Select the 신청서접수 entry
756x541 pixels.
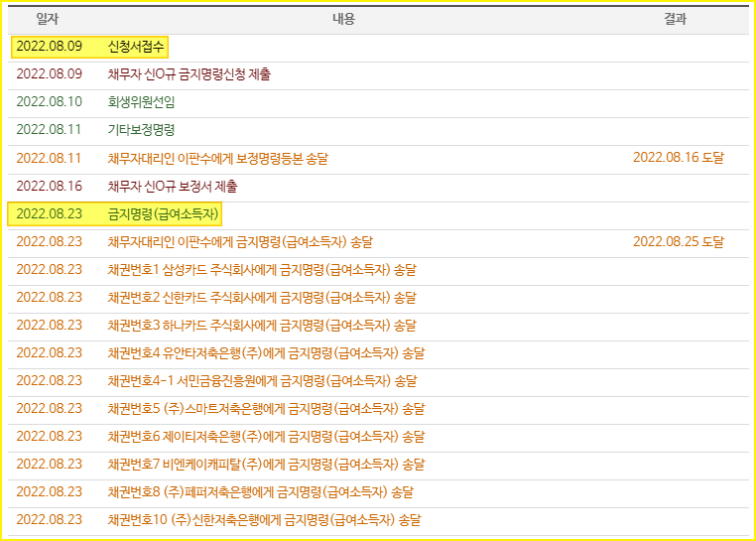[136, 47]
